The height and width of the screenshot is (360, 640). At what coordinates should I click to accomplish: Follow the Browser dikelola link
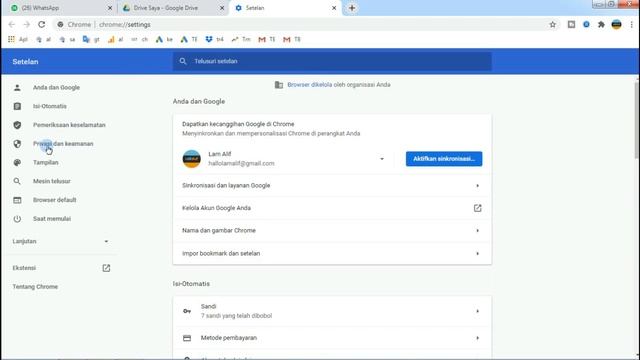[309, 84]
